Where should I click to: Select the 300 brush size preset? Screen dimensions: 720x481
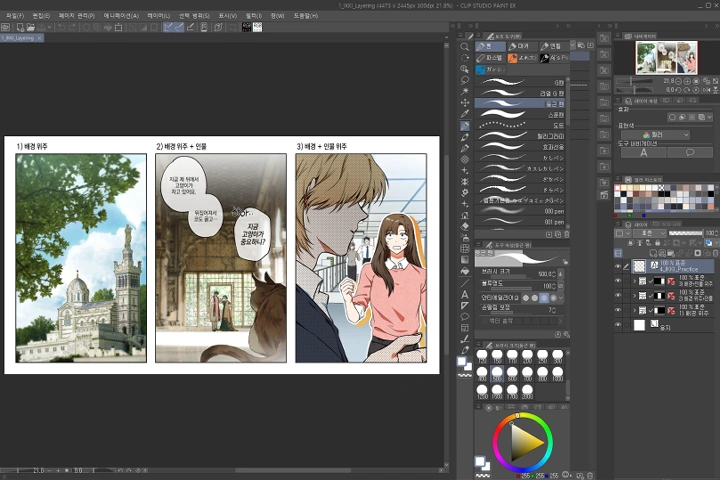pyautogui.click(x=557, y=356)
